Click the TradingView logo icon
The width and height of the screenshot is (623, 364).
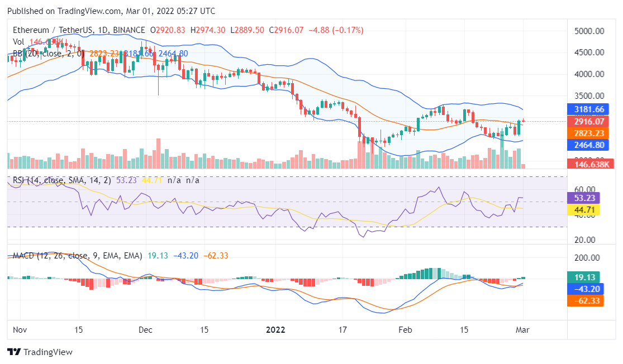tap(14, 352)
